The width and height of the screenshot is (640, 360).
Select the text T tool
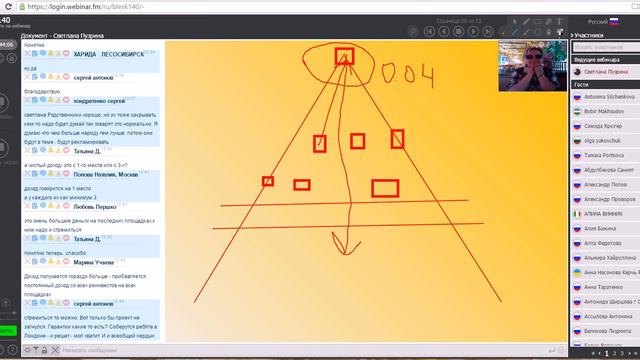pyautogui.click(x=559, y=22)
